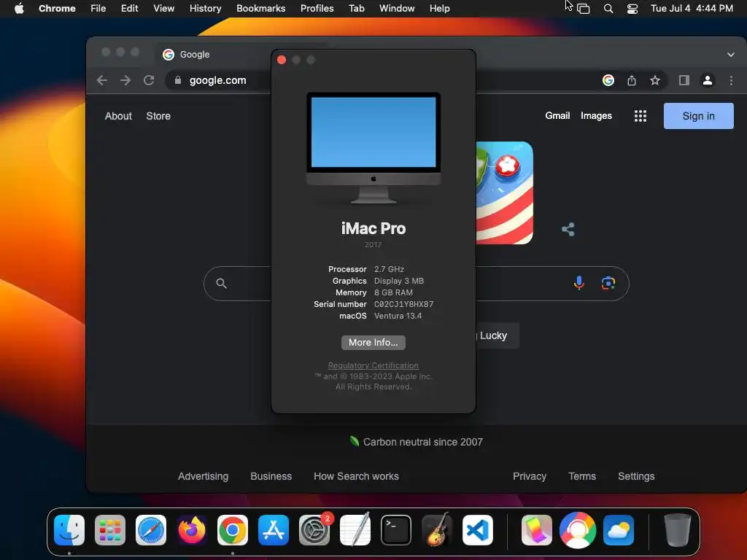Open the History menu
Image resolution: width=747 pixels, height=560 pixels.
click(x=205, y=8)
